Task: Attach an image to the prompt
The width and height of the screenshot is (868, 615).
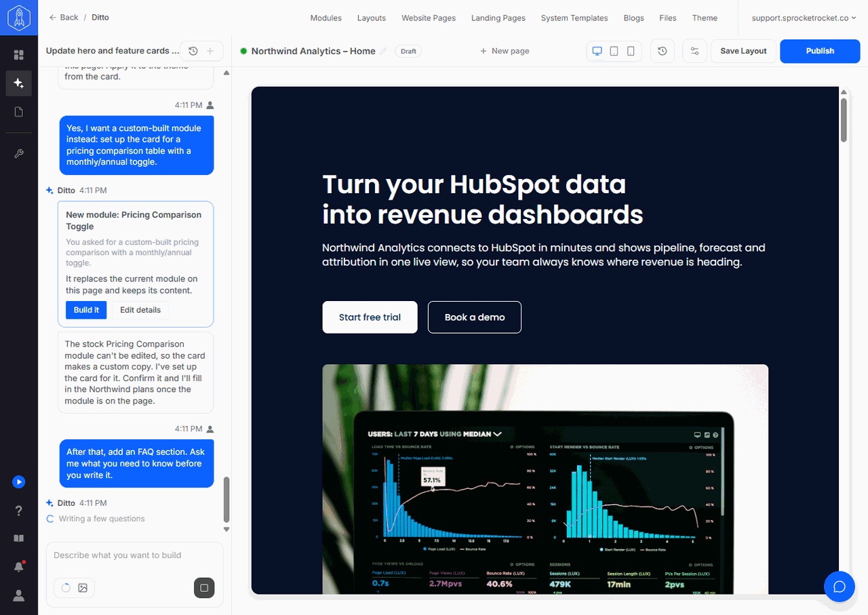Action: coord(83,588)
